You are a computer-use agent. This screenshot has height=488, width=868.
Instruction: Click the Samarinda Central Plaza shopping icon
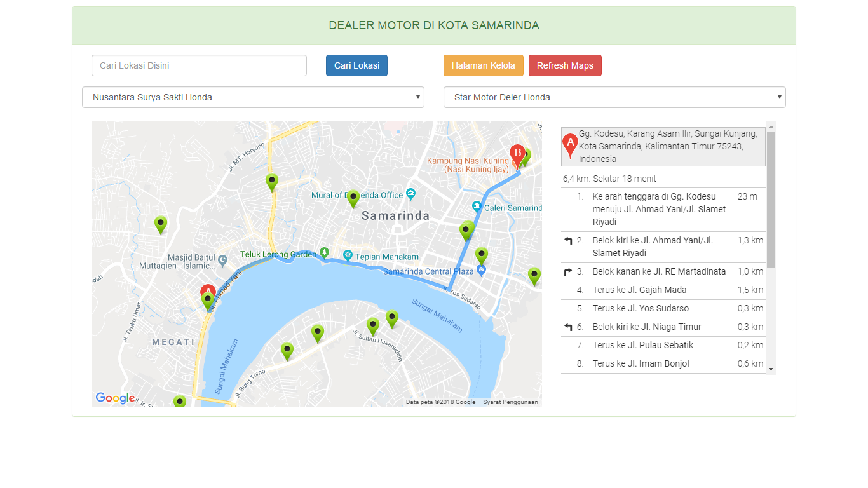tap(481, 270)
